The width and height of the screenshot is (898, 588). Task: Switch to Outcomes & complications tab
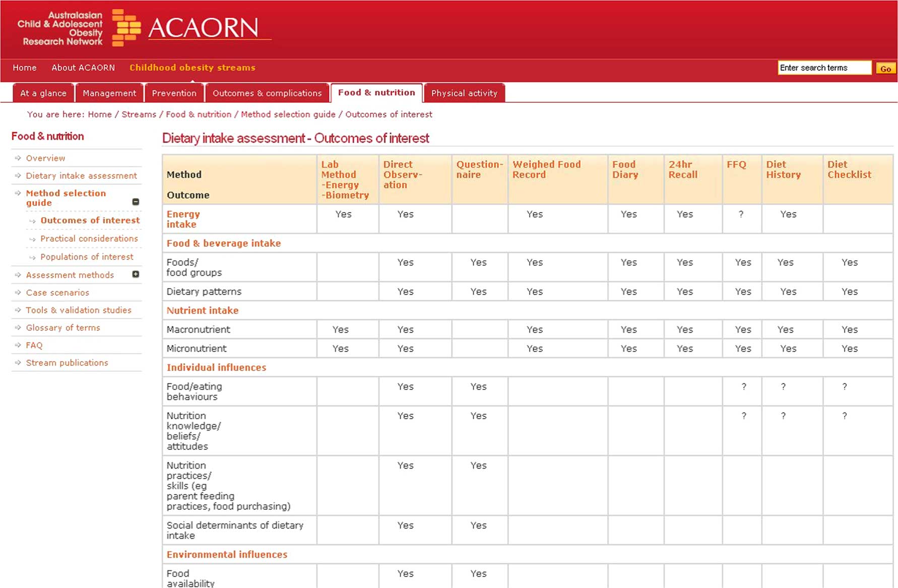267,93
